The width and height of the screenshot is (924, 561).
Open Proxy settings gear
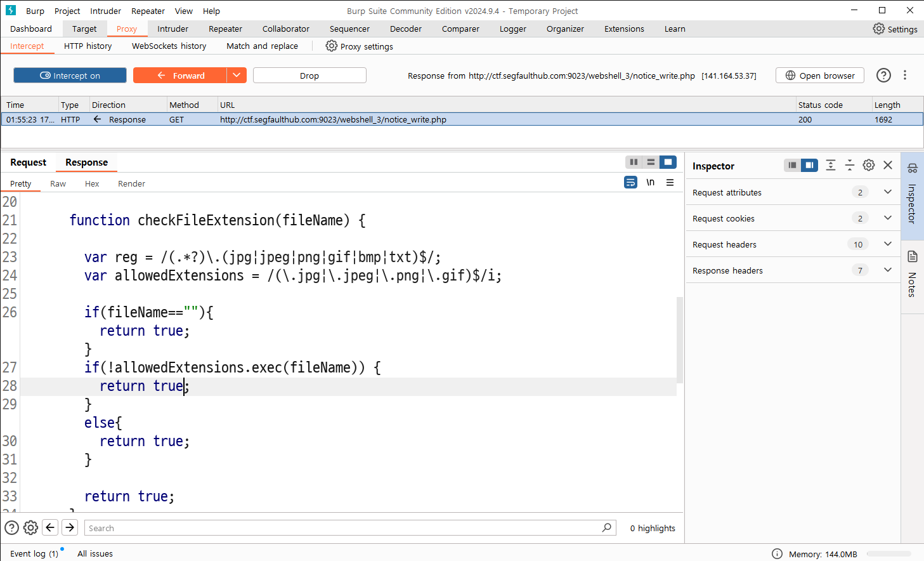coord(331,46)
